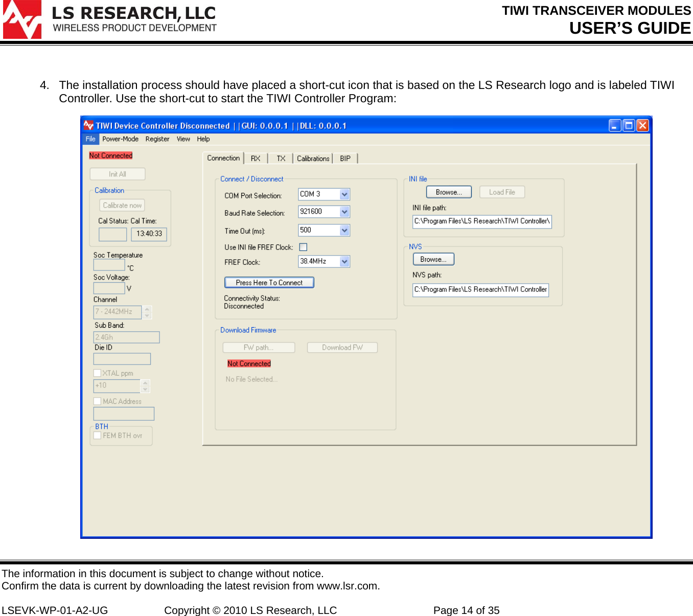Image resolution: width=693 pixels, height=616 pixels.
Task: Toggle the XTAL ppm checkbox
Action: tap(97, 373)
